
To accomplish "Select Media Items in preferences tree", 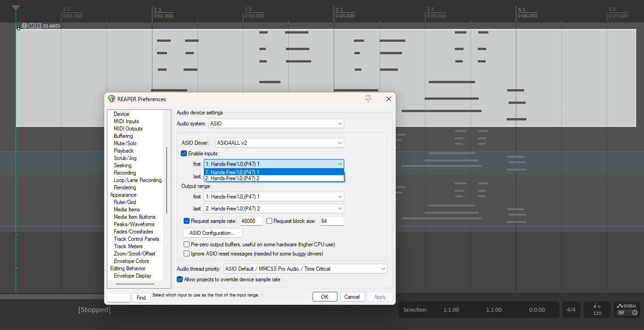I will point(127,210).
